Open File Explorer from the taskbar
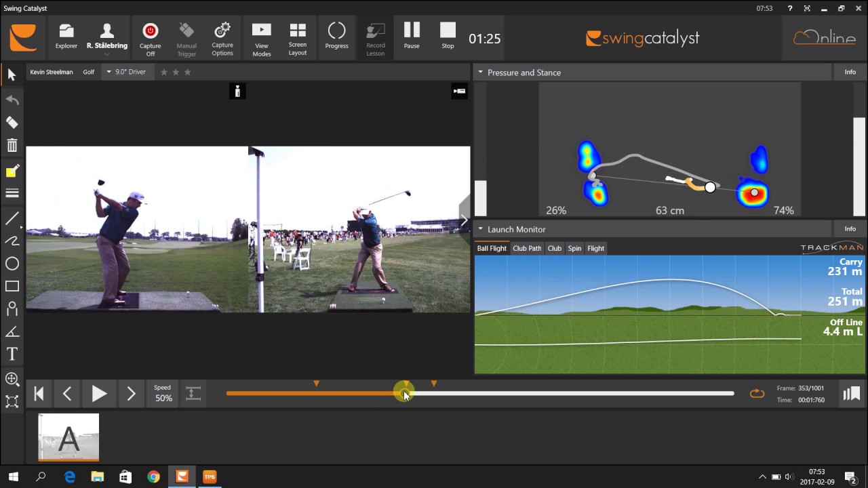 97,476
